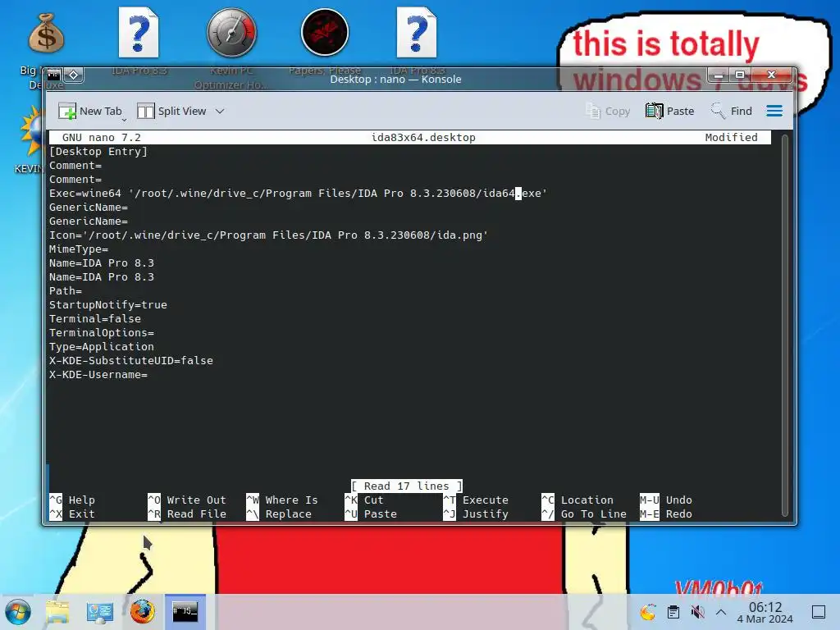Viewport: 840px width, 630px height.
Task: Click the Exec=wine64 line in nano
Action: pyautogui.click(x=298, y=194)
